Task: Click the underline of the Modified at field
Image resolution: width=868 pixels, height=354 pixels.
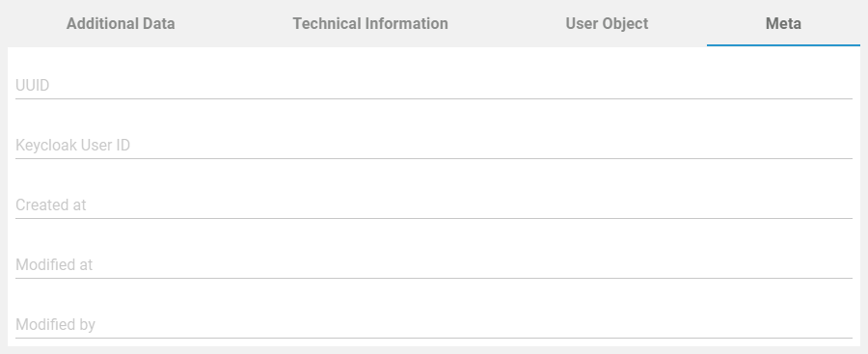Action: pos(434,278)
